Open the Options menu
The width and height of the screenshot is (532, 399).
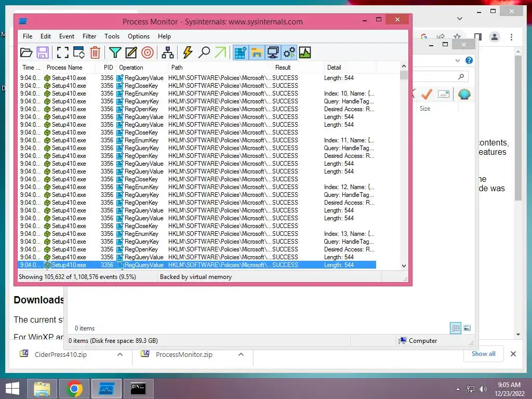[138, 36]
